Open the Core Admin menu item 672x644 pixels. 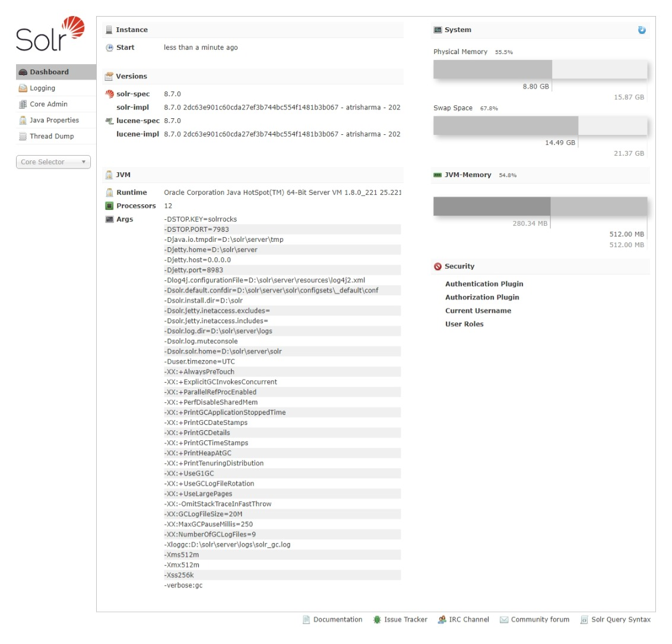56,104
